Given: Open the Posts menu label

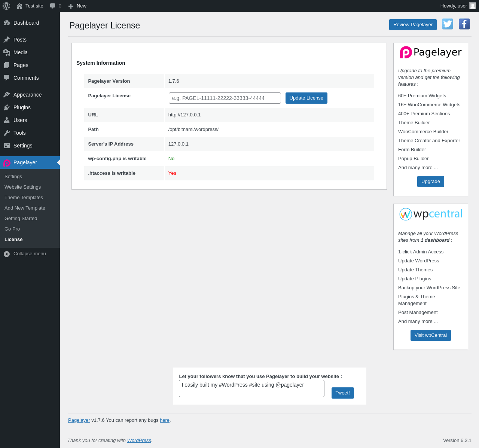Looking at the screenshot, I should coord(20,40).
